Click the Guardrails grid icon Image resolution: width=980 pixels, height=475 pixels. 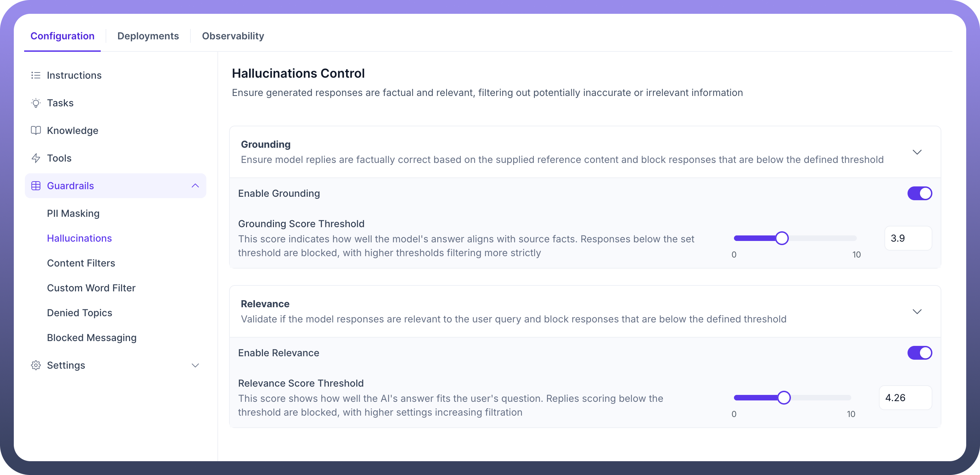[36, 186]
